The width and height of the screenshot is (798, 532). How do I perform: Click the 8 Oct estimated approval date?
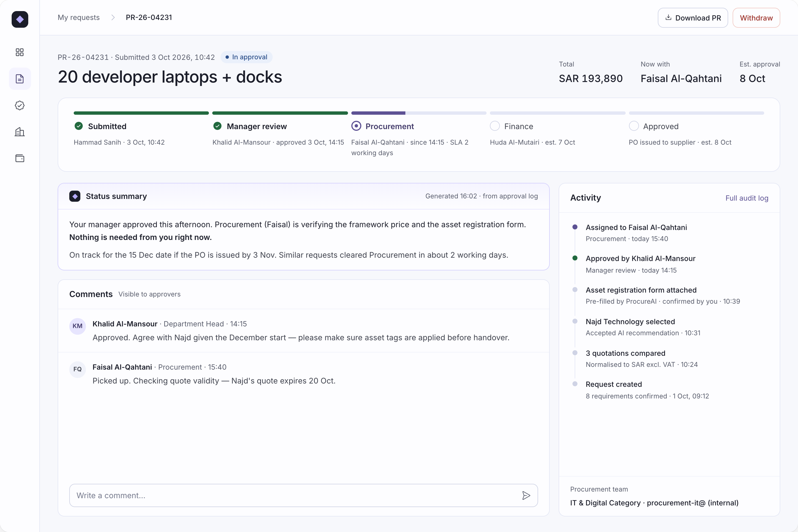pyautogui.click(x=752, y=78)
